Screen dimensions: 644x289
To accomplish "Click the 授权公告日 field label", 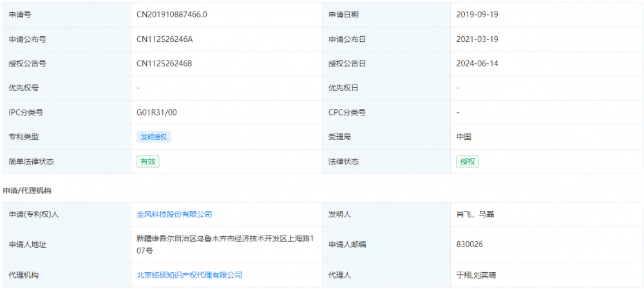I will pyautogui.click(x=348, y=64).
